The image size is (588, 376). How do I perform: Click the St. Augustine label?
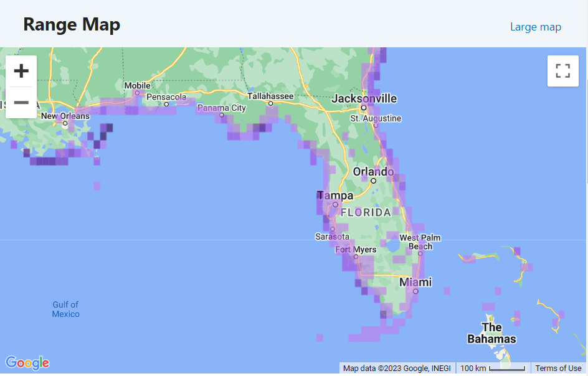(x=376, y=118)
